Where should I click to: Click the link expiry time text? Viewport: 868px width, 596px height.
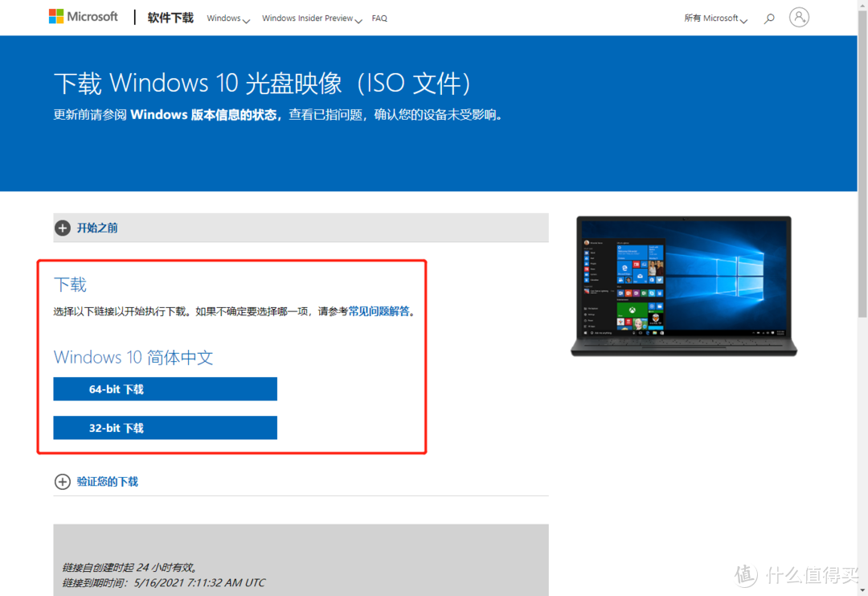[163, 582]
